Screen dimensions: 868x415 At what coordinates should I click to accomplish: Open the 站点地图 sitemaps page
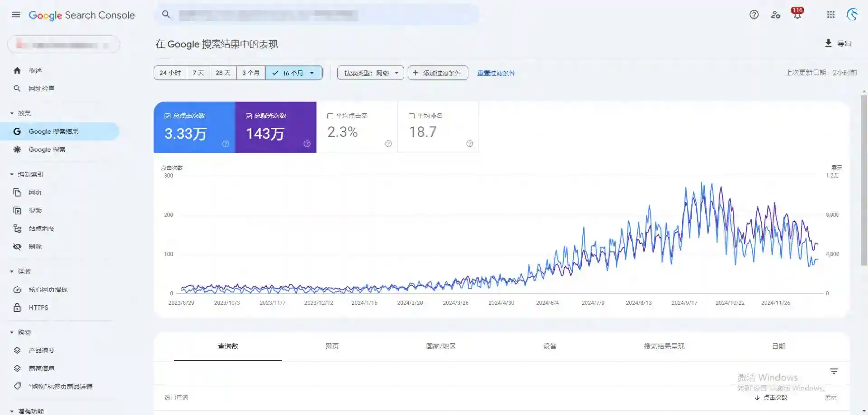pyautogui.click(x=42, y=228)
